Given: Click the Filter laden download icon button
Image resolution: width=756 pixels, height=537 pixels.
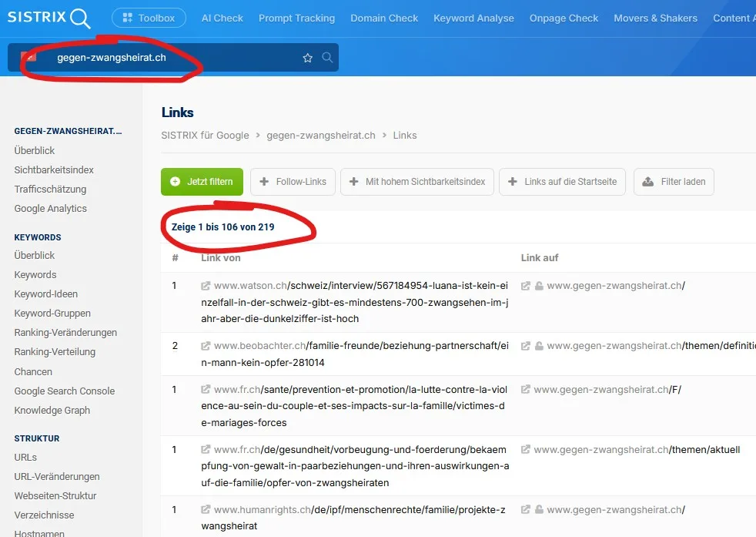Looking at the screenshot, I should [674, 182].
